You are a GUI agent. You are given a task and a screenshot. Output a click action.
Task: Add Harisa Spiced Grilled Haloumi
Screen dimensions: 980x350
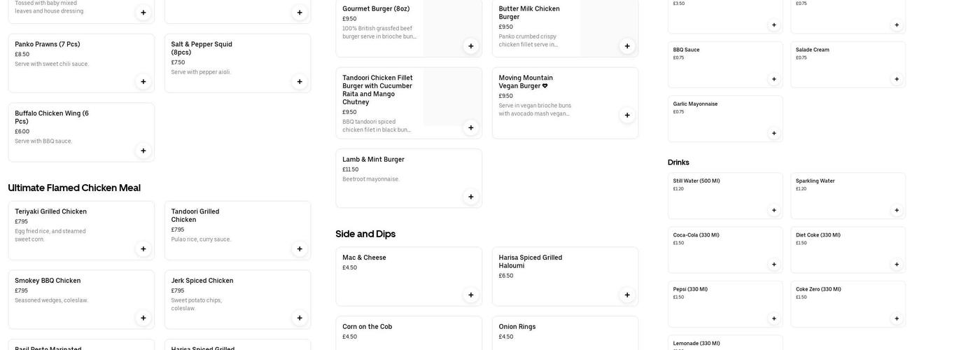627,295
